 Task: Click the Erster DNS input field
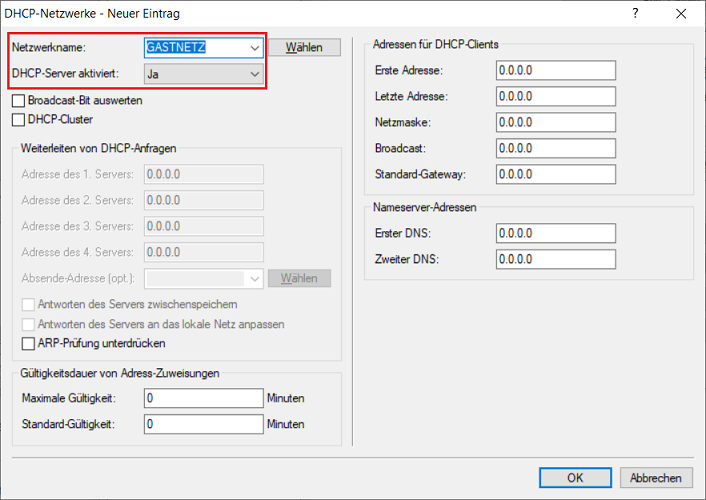pyautogui.click(x=555, y=234)
